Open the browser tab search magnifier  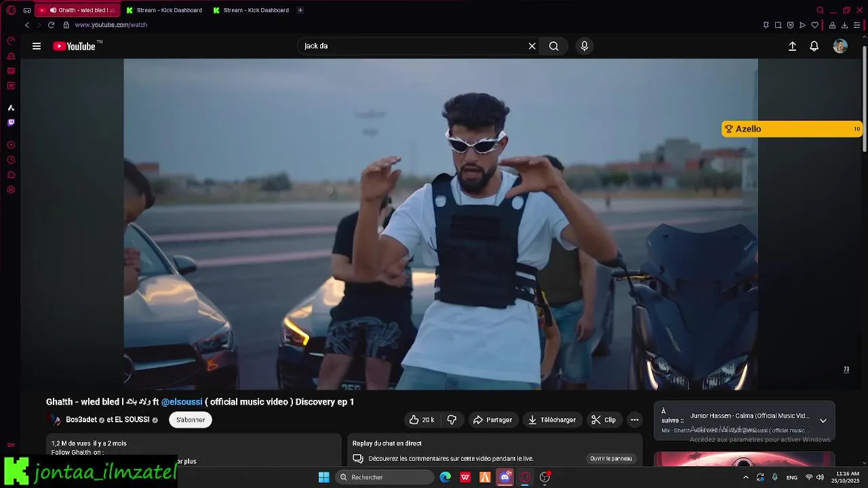click(820, 10)
